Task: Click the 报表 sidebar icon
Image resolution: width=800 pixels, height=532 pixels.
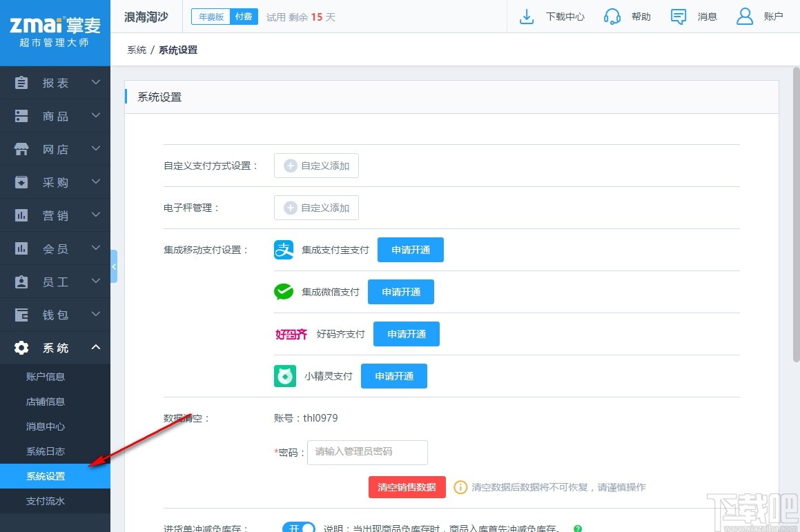Action: click(x=21, y=83)
